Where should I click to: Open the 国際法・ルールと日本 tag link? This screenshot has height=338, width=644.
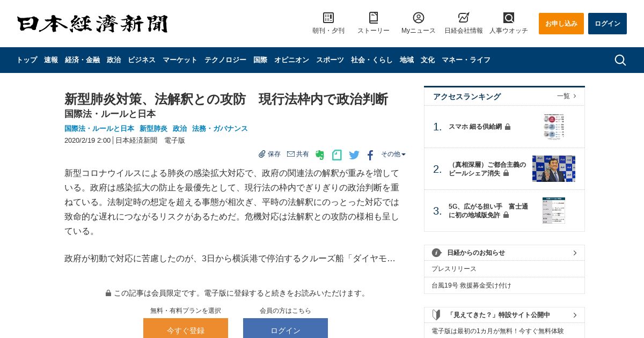coord(99,129)
